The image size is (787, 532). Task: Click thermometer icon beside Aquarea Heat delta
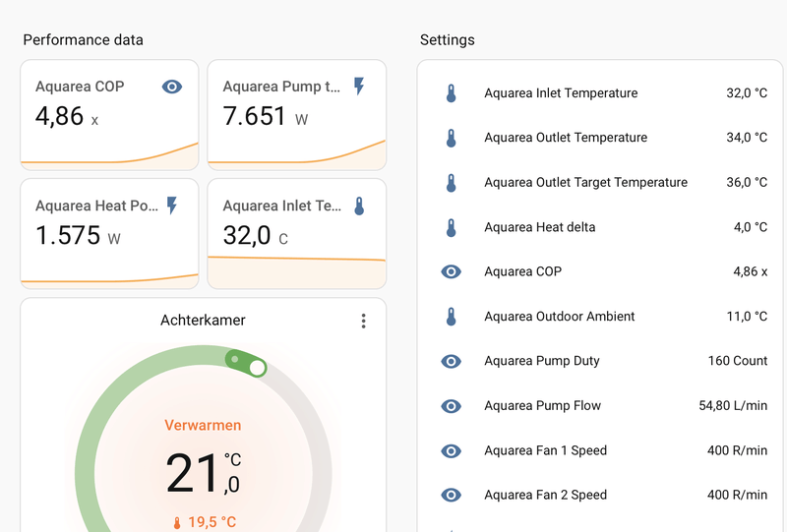(452, 227)
